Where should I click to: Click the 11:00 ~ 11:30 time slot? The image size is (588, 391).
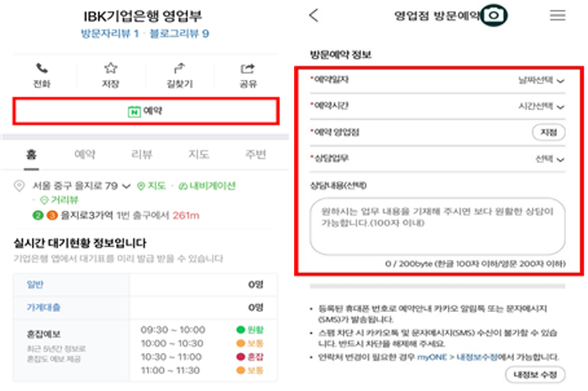coord(171,370)
